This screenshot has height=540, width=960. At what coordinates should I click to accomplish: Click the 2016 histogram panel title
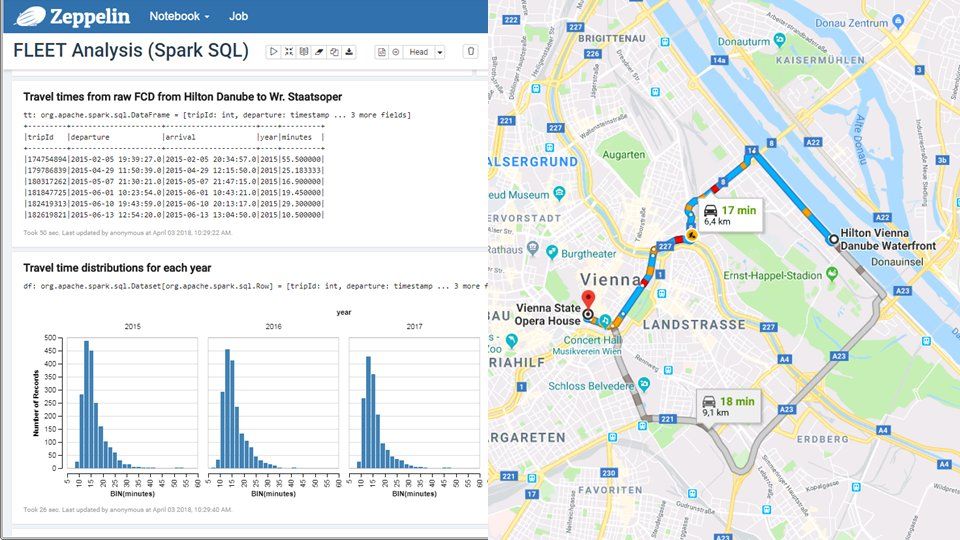(x=274, y=326)
